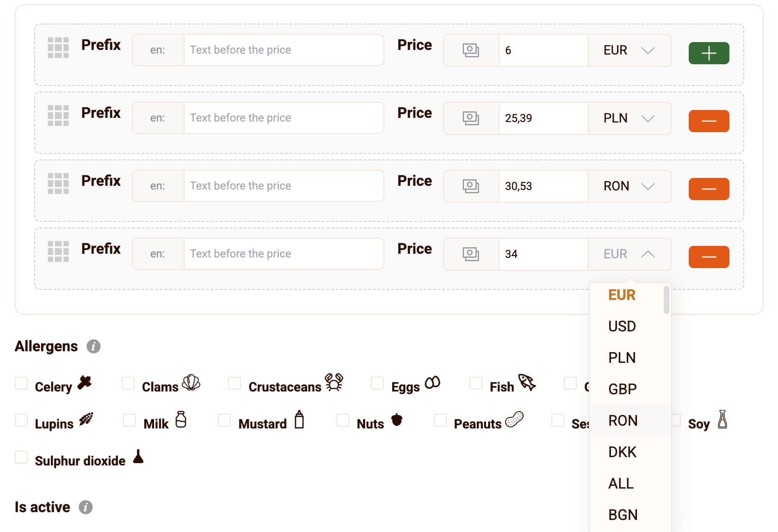Remove the last price row with 34
Image resolution: width=778 pixels, height=532 pixels.
point(708,257)
